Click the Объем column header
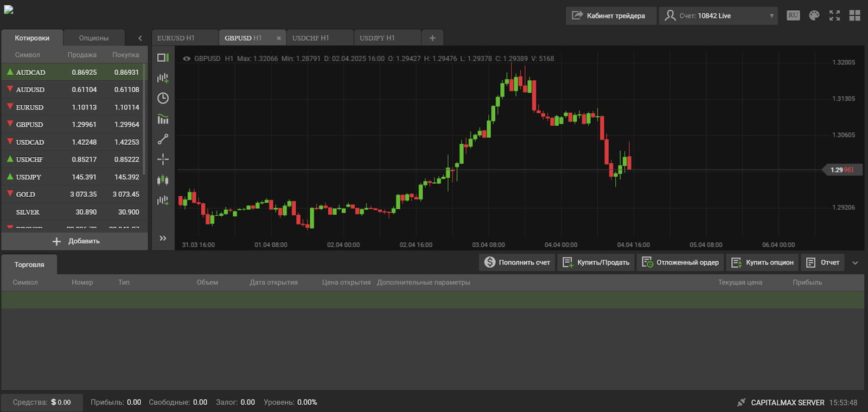The image size is (868, 412). (x=207, y=282)
